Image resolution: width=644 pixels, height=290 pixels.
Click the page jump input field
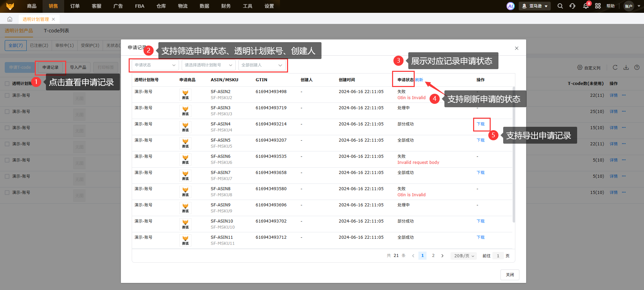pos(498,256)
